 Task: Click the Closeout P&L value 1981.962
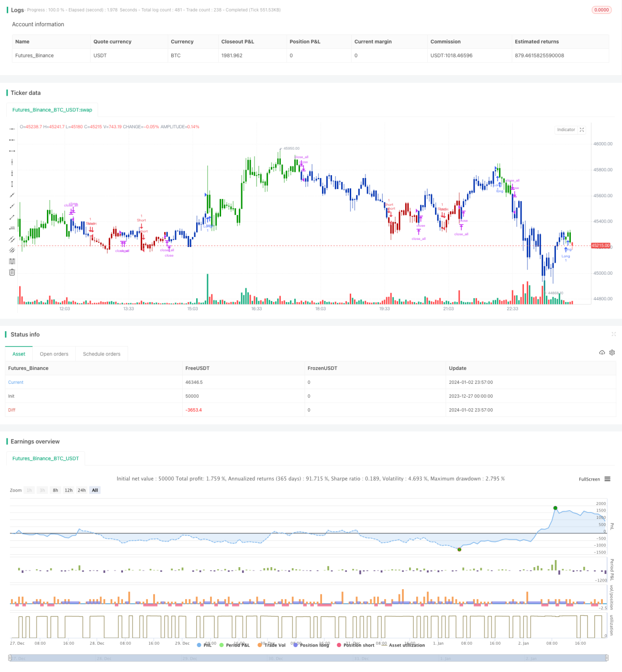coord(232,56)
